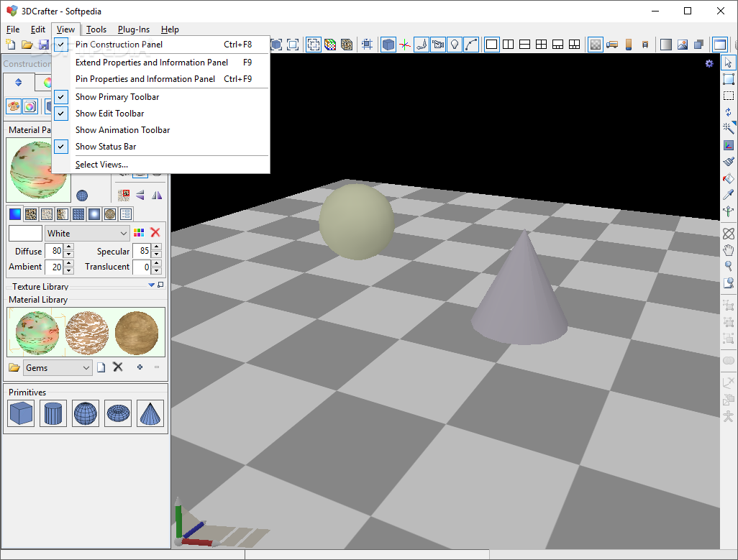
Task: Toggle the checkerboard background toolbar button
Action: pyautogui.click(x=596, y=45)
